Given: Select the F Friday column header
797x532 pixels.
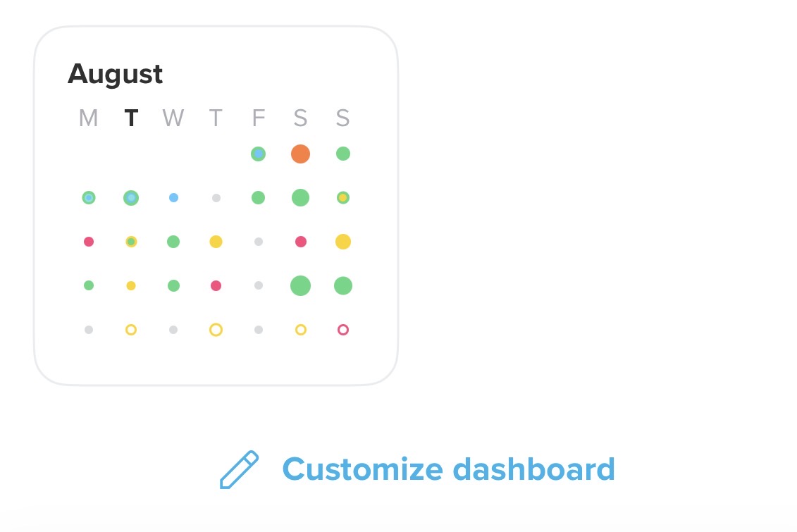Looking at the screenshot, I should pyautogui.click(x=258, y=118).
